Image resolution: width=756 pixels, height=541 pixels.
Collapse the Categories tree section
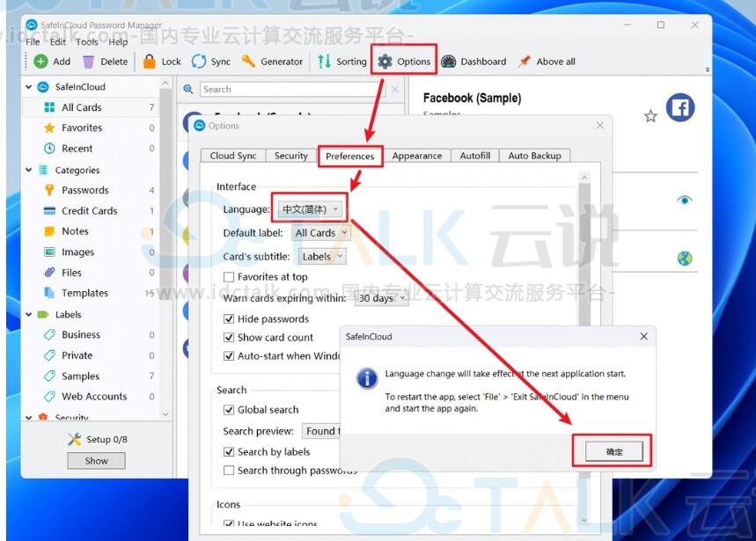29,170
